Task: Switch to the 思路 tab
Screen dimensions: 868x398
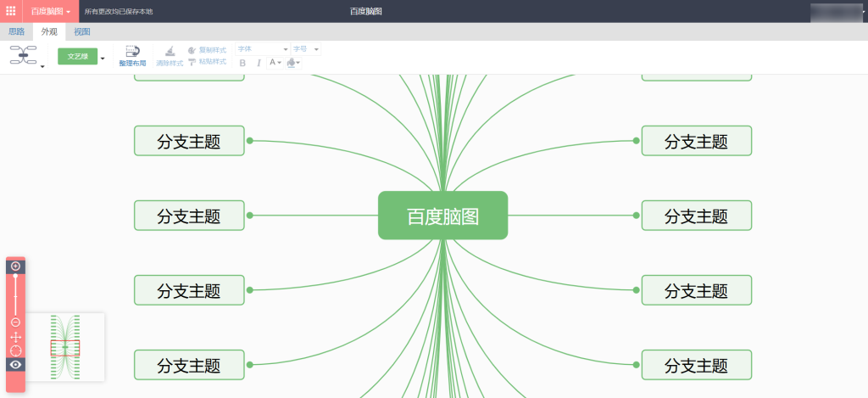Action: click(17, 31)
